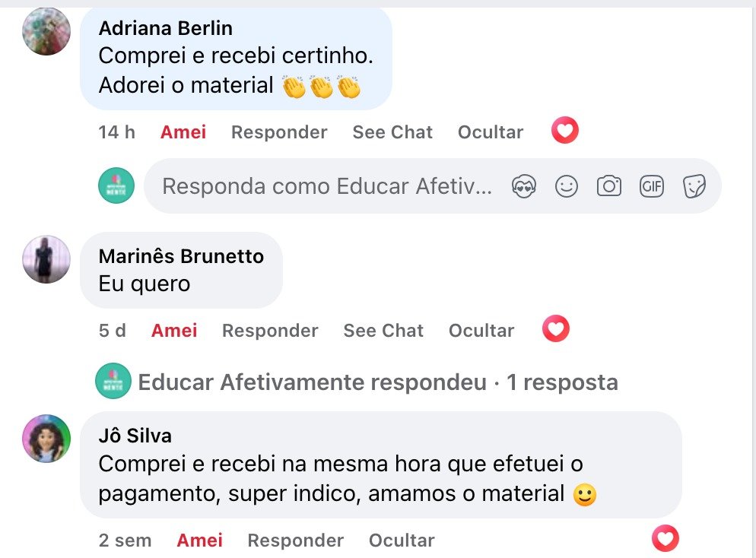
Task: Click Marinês Brunetto's profile avatar
Action: click(47, 259)
